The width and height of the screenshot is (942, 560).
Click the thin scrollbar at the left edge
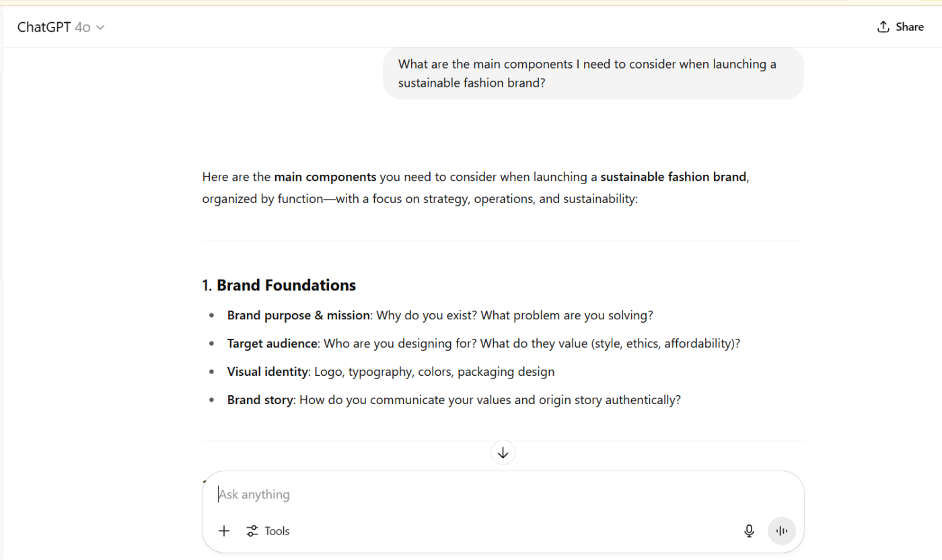[x=2, y=269]
